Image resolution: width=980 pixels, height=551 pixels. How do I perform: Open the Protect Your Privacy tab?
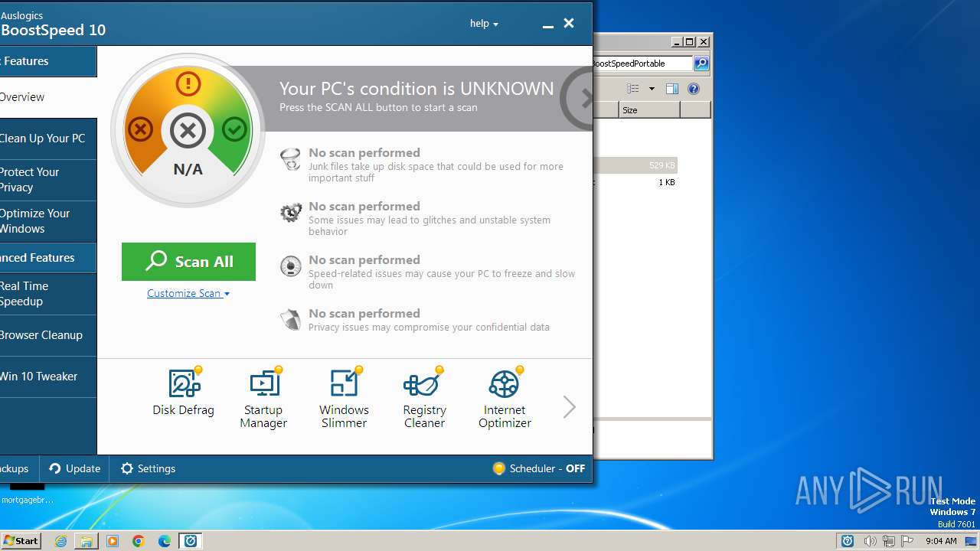click(x=48, y=180)
